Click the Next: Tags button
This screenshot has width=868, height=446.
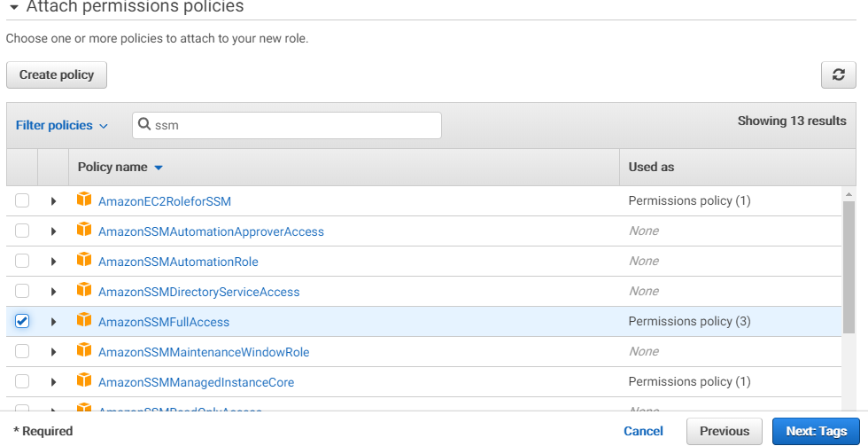pyautogui.click(x=816, y=431)
